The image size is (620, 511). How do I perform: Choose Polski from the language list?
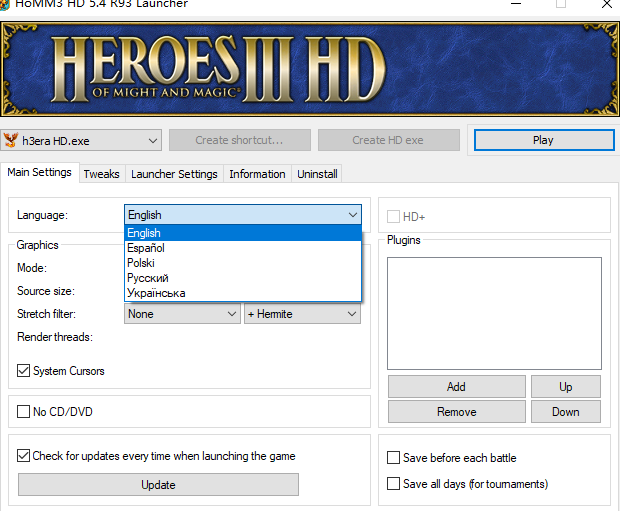[x=243, y=263]
